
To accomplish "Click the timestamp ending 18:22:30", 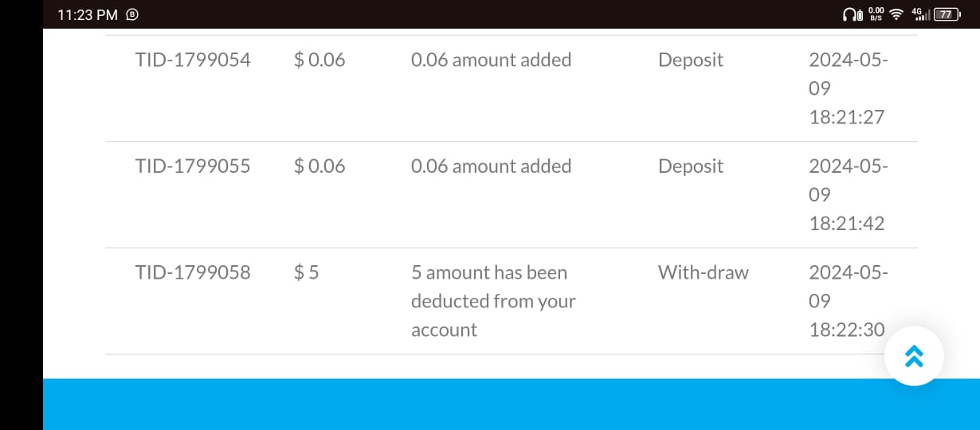I will tap(848, 301).
